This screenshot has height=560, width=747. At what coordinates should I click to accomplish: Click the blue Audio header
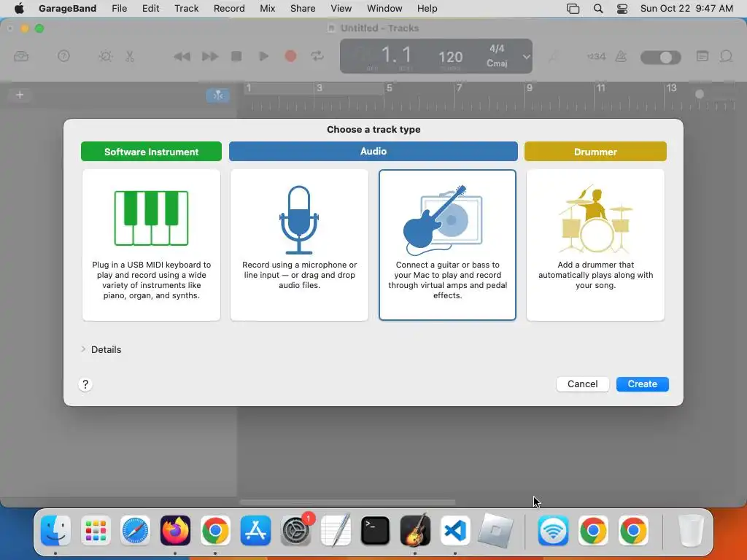[x=373, y=152]
